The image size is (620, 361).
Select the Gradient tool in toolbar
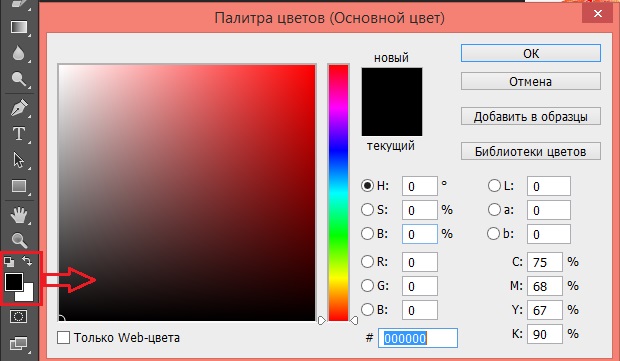coord(19,27)
